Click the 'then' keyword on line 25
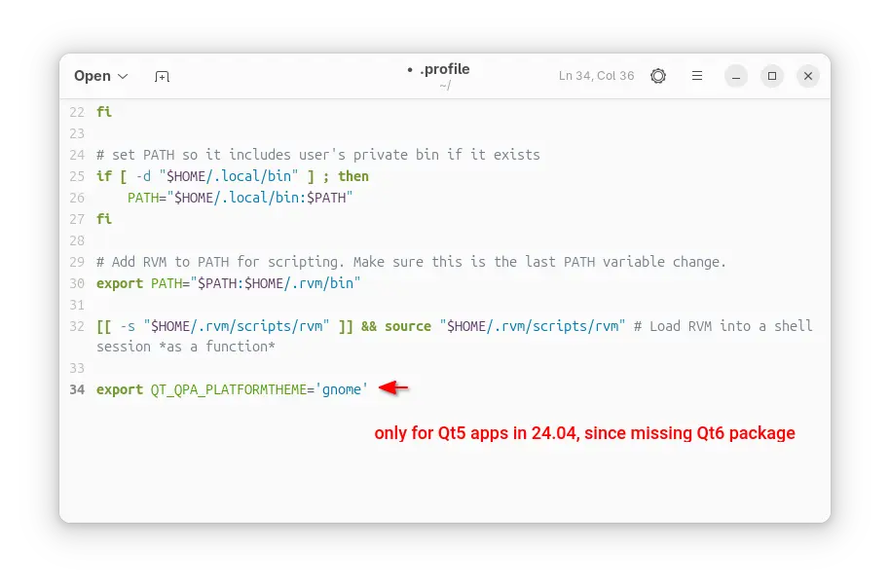The width and height of the screenshot is (890, 588). coord(353,176)
